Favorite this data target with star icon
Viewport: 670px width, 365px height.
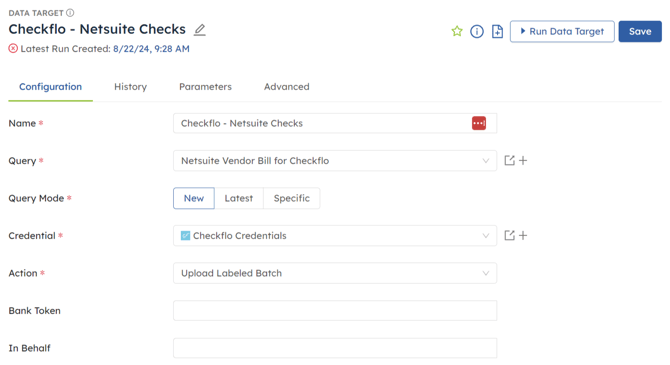(x=457, y=31)
